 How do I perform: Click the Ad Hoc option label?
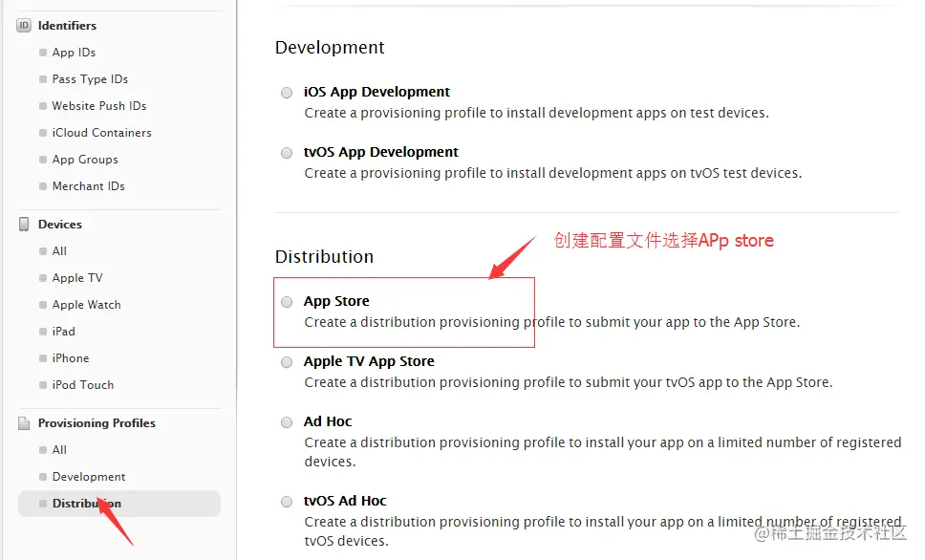[328, 421]
